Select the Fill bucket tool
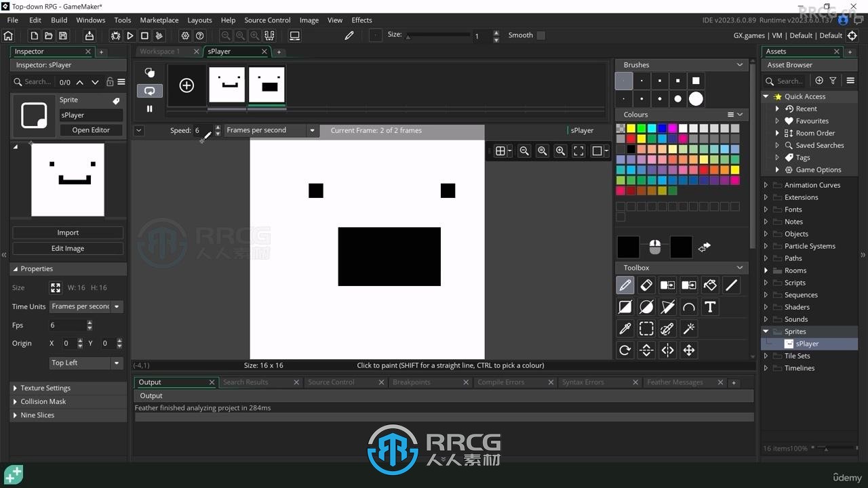The image size is (868, 488). [x=710, y=285]
